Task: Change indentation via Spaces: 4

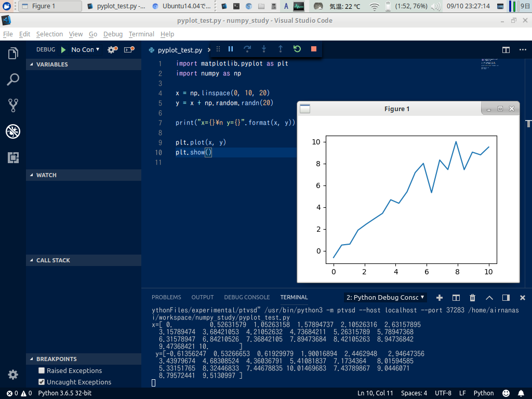Action: (414, 393)
